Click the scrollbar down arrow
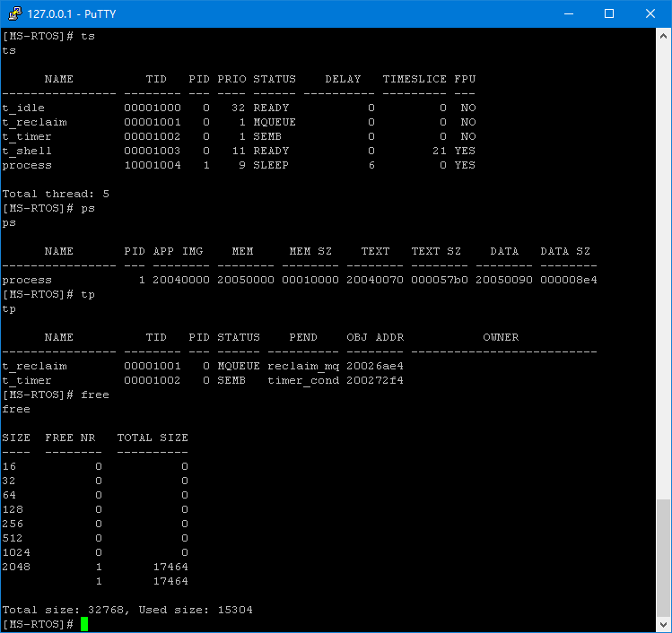This screenshot has width=672, height=633. click(663, 624)
